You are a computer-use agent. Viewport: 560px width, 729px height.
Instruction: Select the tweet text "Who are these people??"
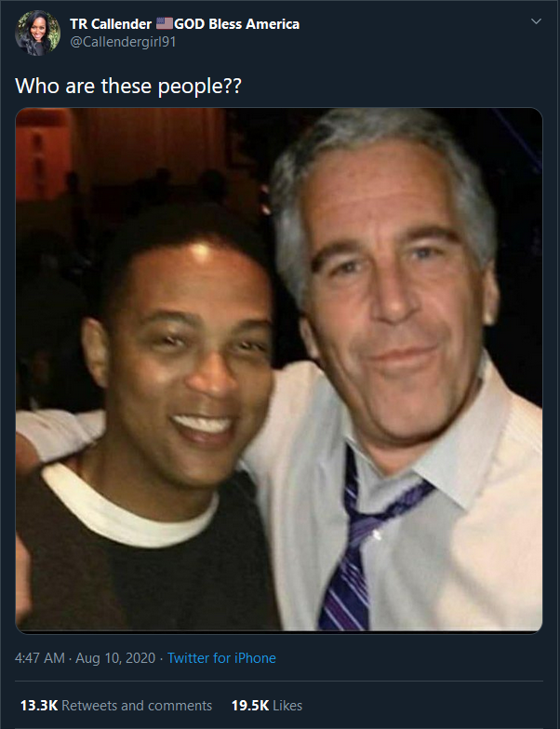pos(128,86)
